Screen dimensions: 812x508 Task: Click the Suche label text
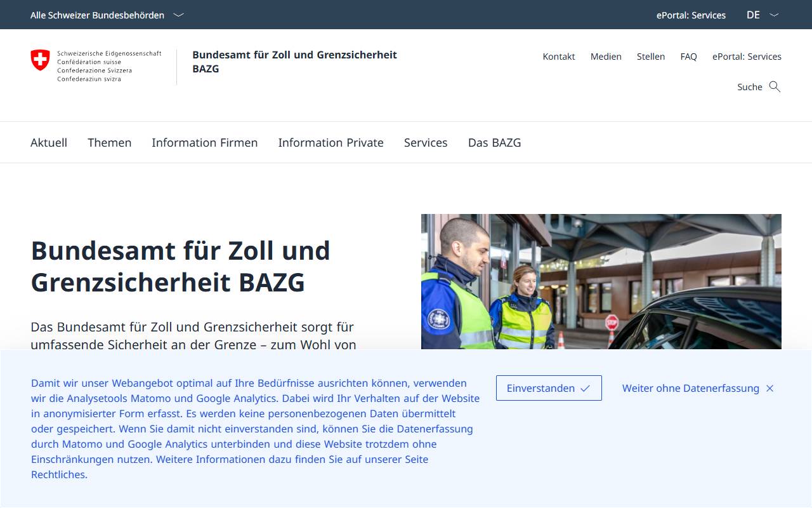750,87
